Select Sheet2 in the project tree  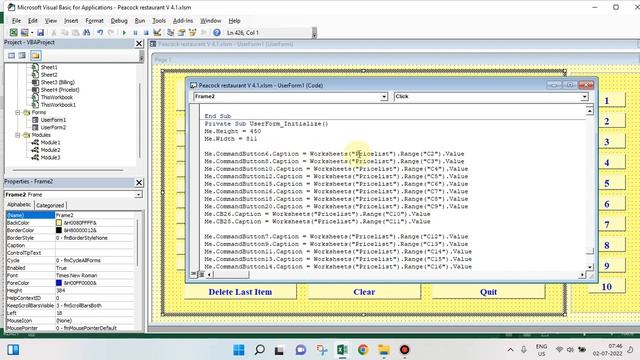pyautogui.click(x=49, y=75)
